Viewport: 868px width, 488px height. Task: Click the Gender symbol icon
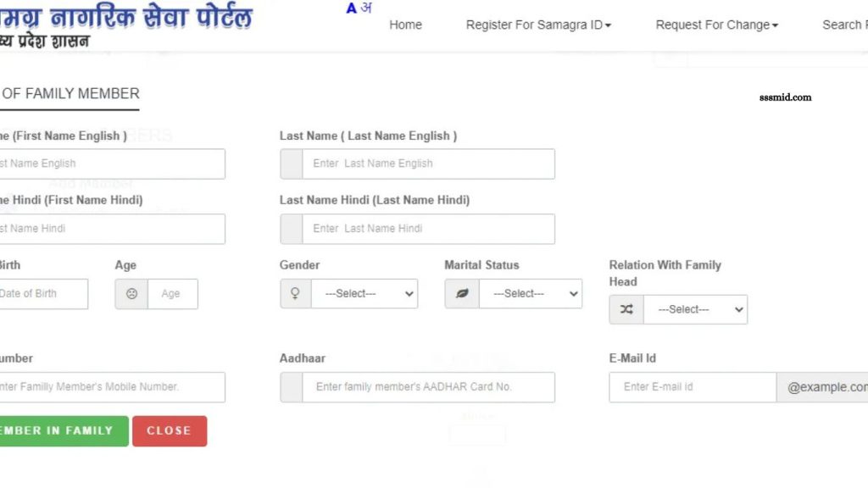(x=296, y=293)
